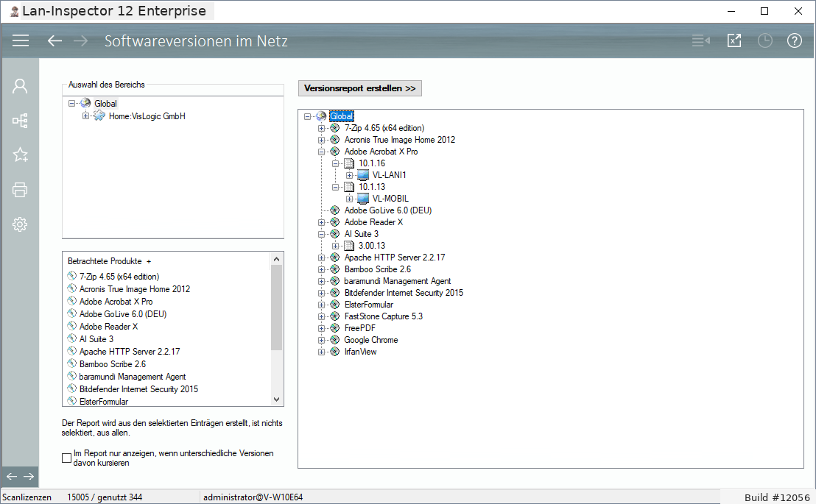
Task: Go forward with the right arrow
Action: (x=81, y=40)
